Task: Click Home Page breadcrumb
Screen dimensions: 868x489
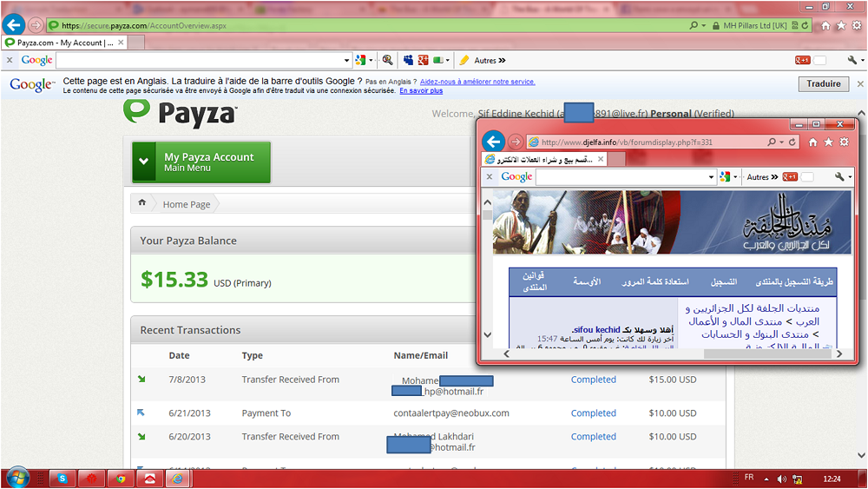Action: pos(187,204)
